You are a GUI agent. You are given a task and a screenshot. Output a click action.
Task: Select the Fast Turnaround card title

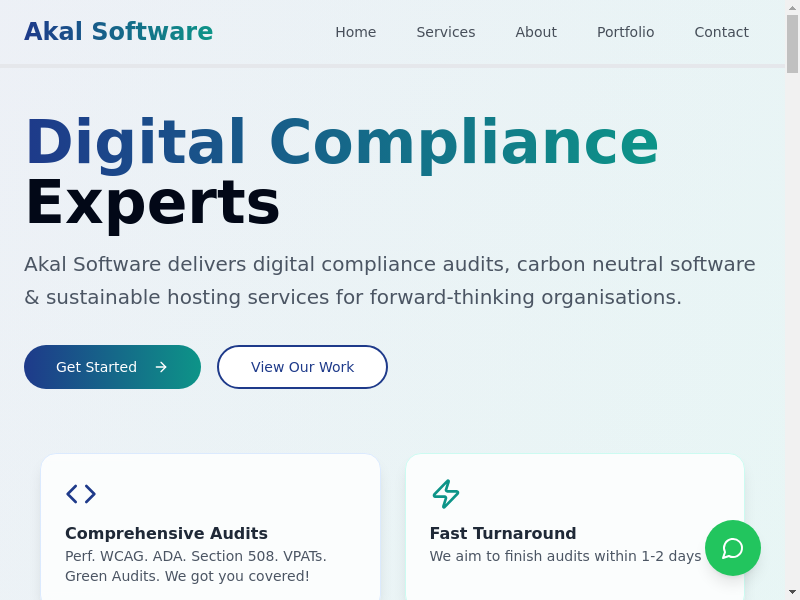click(503, 533)
